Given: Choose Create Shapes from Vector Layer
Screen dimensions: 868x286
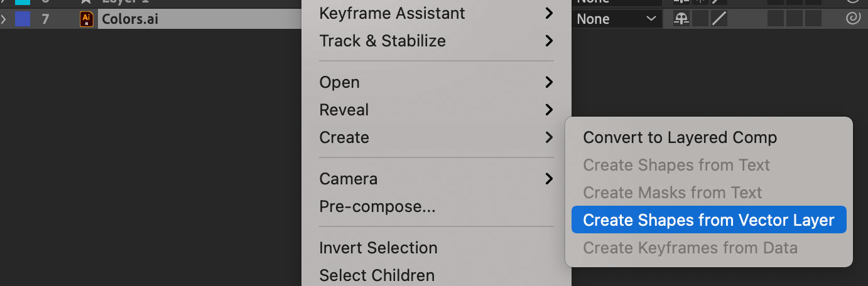Looking at the screenshot, I should click(x=709, y=220).
